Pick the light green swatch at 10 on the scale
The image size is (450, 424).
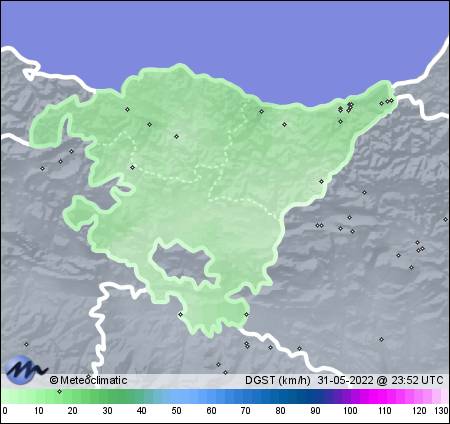point(39,397)
